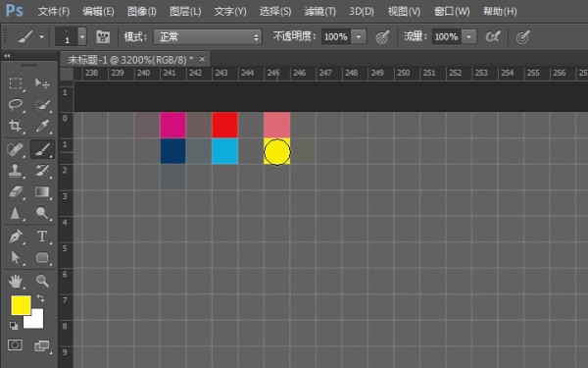The image size is (588, 368).
Task: Select the Sharpen/Blur tool
Action: pyautogui.click(x=15, y=213)
